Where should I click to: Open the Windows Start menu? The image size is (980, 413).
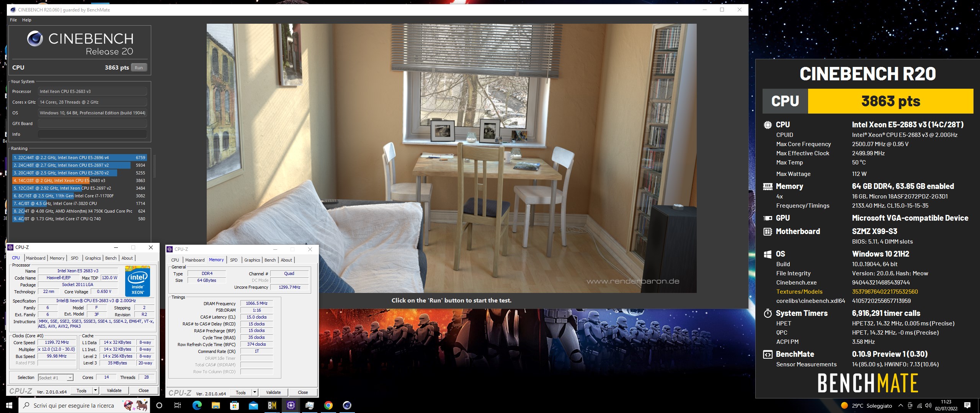(9, 405)
